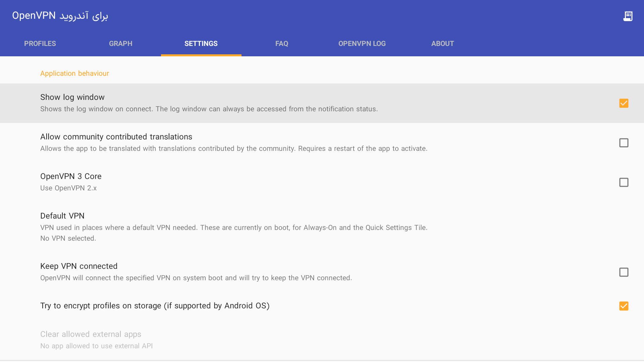Click Clear allowed external apps
644x362 pixels.
(x=91, y=334)
